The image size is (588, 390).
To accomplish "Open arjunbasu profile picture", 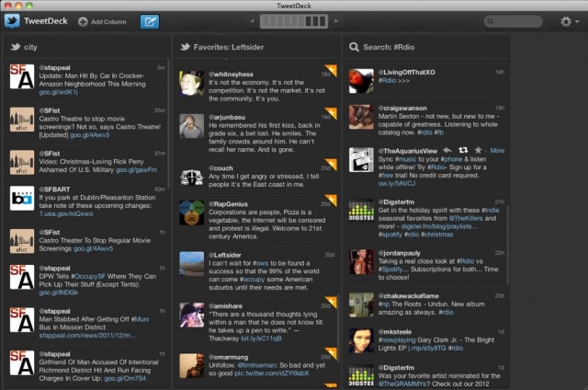I will click(192, 126).
